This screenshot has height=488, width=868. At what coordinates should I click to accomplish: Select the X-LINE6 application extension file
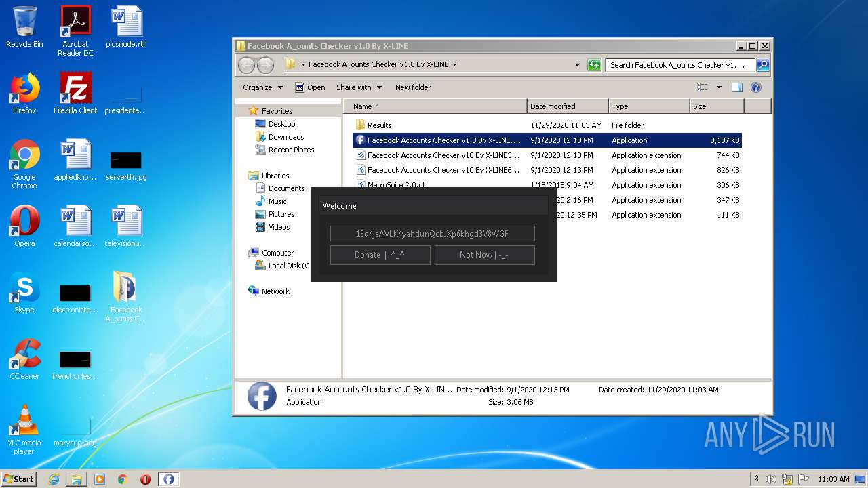[x=547, y=170]
